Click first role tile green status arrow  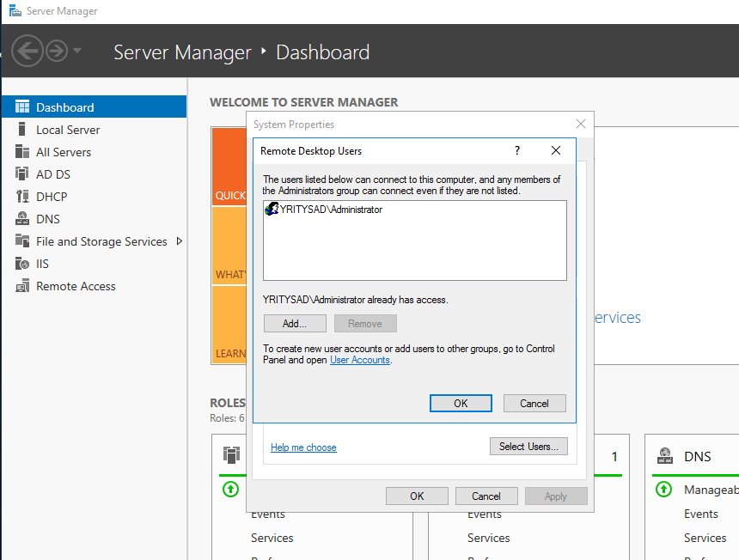click(x=230, y=489)
